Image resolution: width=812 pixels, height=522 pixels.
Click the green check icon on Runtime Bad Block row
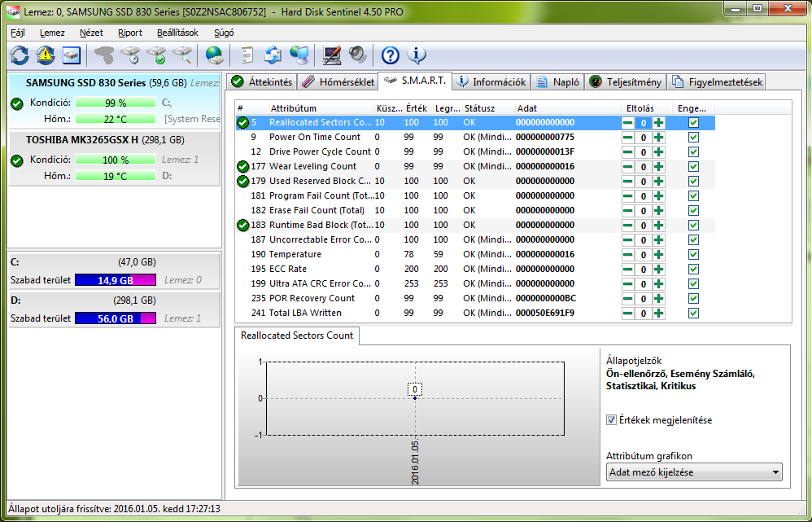[243, 225]
